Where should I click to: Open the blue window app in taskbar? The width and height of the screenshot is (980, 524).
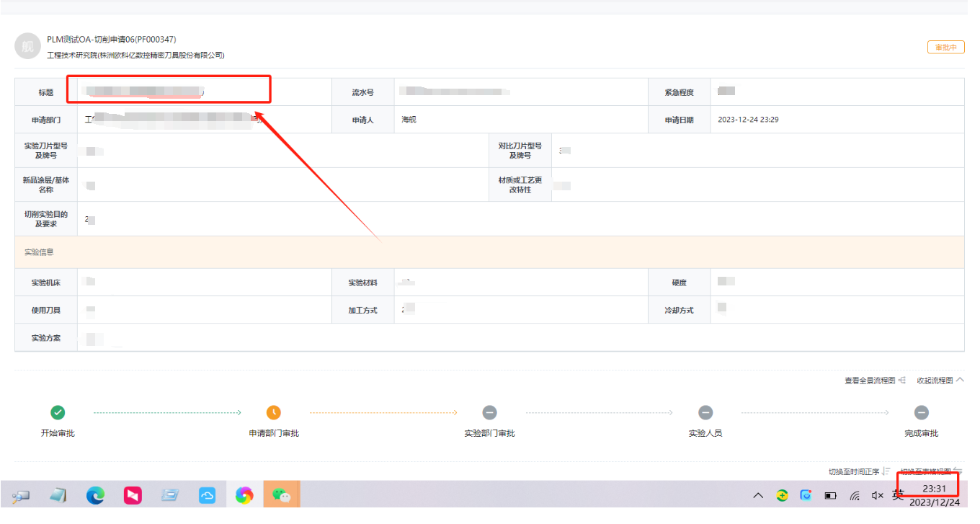click(170, 495)
